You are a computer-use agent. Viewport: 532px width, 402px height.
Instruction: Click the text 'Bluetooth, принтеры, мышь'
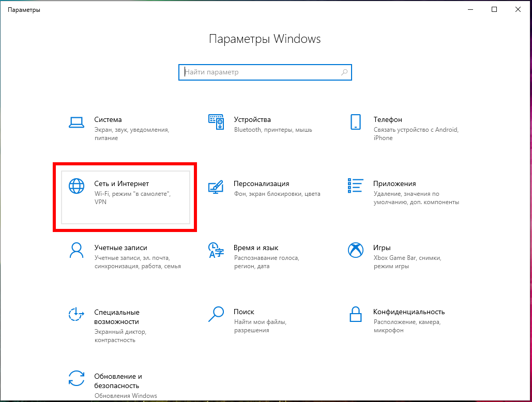pos(273,130)
